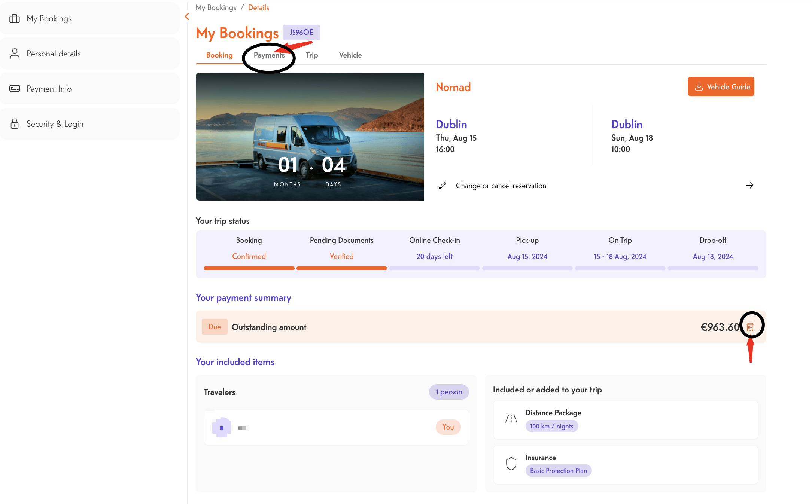Screen dimensions: 812x504
Task: Switch to the Payments tab
Action: pos(269,55)
